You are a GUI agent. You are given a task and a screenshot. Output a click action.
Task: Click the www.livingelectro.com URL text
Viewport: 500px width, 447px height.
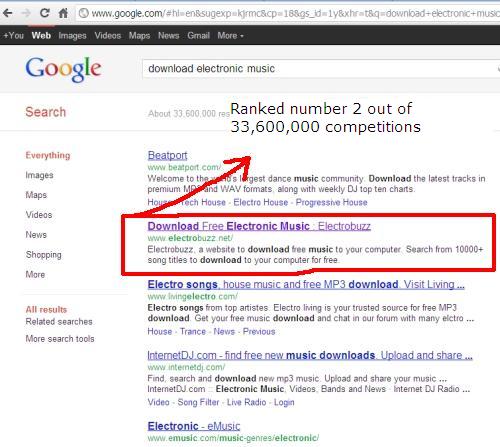click(x=193, y=296)
